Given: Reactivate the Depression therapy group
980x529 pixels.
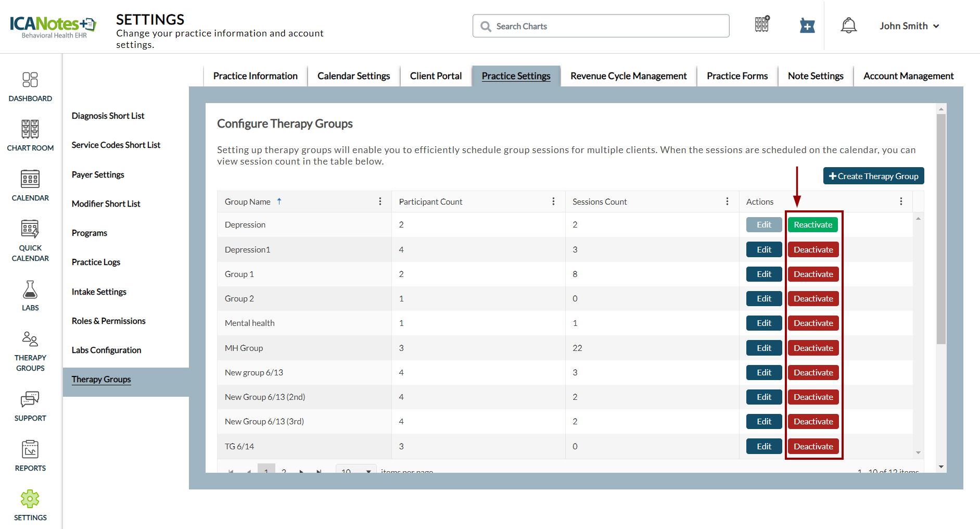Looking at the screenshot, I should 812,225.
